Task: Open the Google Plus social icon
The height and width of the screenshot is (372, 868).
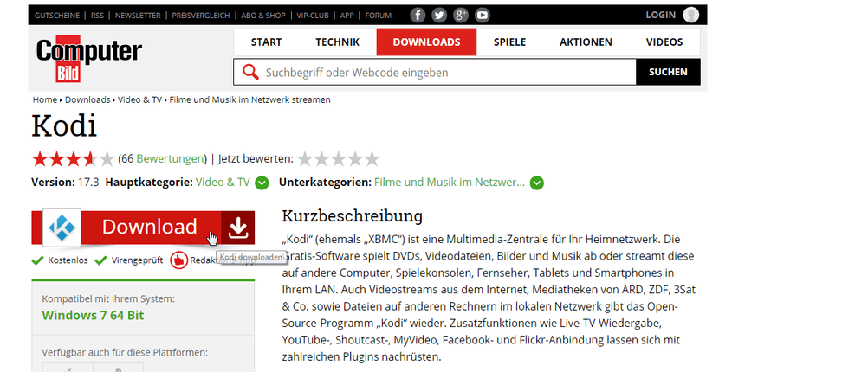Action: [x=461, y=15]
